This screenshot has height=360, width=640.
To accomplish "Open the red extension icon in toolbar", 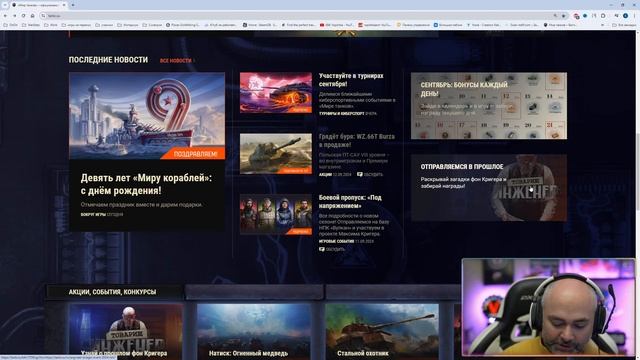I will [576, 16].
